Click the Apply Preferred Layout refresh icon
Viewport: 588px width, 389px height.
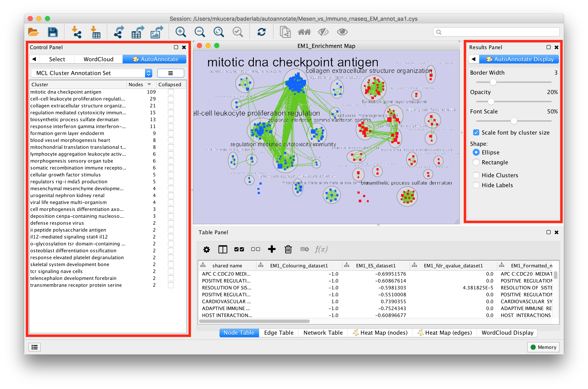pos(261,32)
